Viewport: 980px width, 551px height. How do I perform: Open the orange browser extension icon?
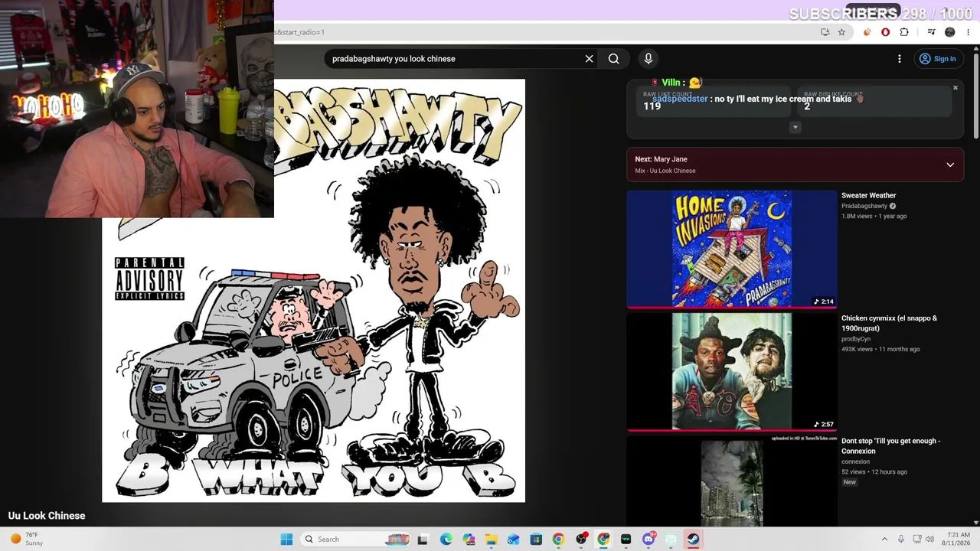[x=867, y=32]
